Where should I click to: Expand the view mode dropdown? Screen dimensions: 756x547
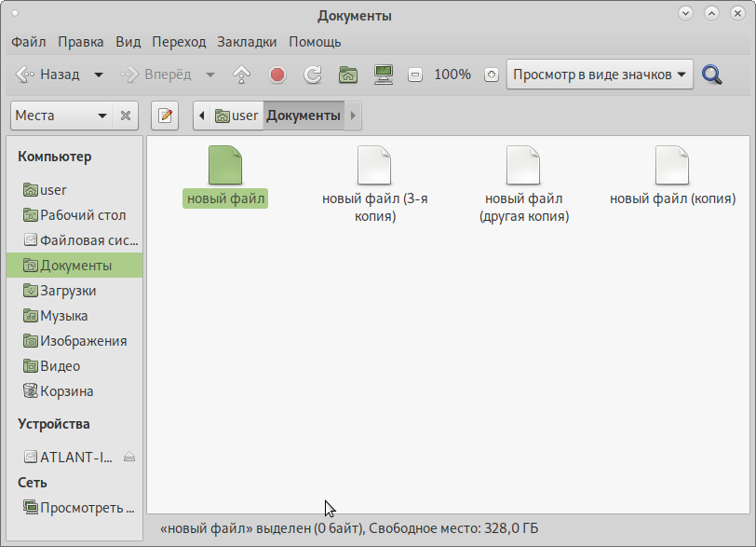[600, 75]
